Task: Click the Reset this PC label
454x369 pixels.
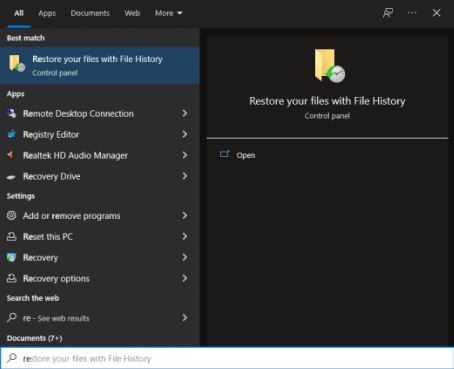Action: tap(48, 237)
